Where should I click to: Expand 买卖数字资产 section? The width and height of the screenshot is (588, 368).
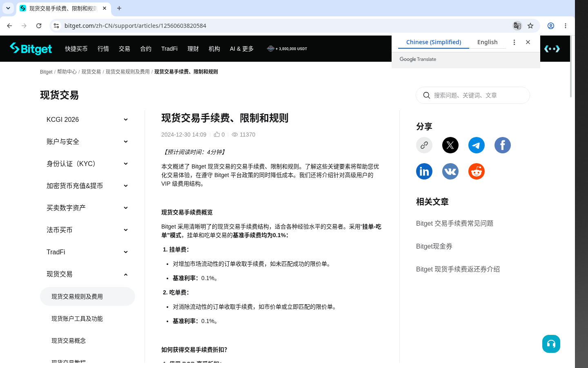[87, 208]
